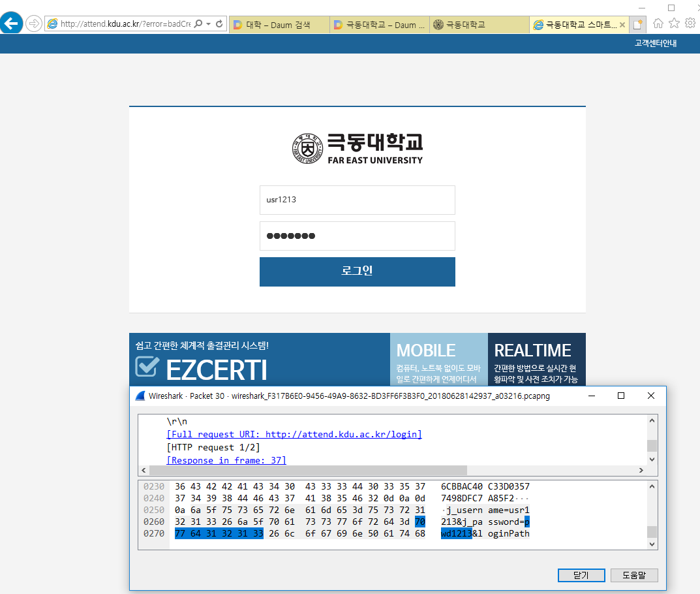Screen dimensions: 700x594
Task: Click the MOBILE banner panel
Action: [439, 359]
